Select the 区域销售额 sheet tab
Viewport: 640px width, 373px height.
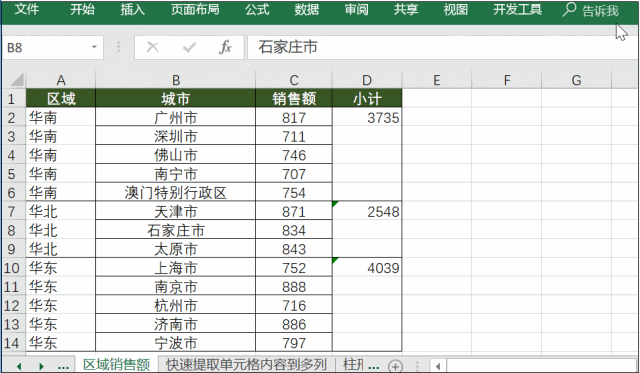click(x=116, y=364)
